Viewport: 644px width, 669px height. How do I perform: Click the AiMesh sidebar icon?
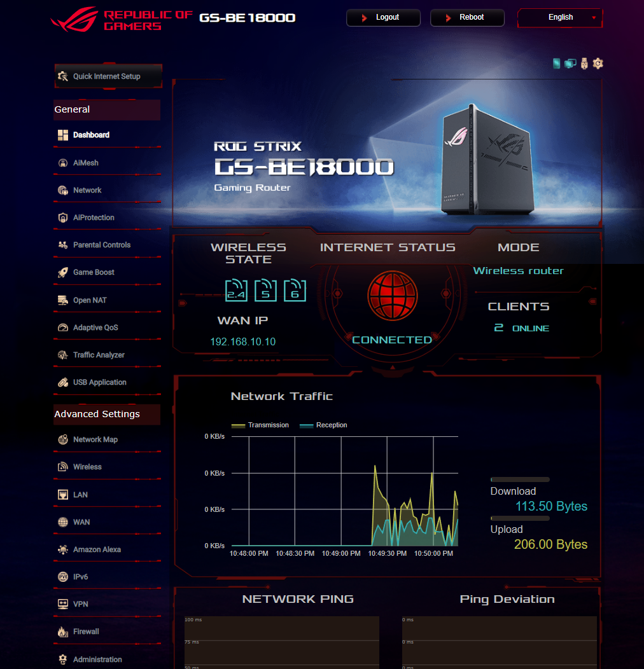pos(63,163)
